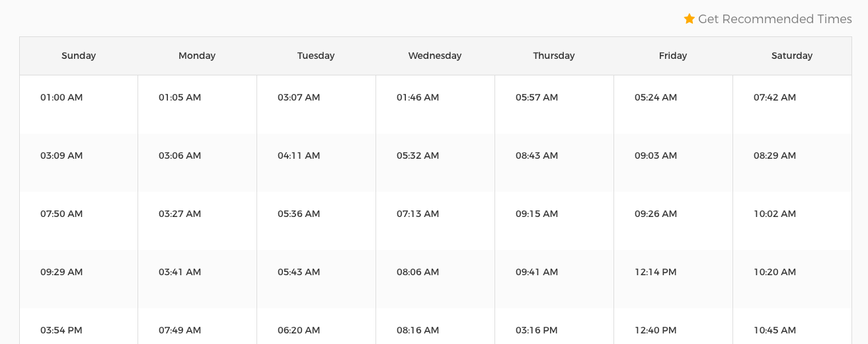Choose the 01:05 AM Monday time slot
This screenshot has width=868, height=344.
(x=180, y=97)
